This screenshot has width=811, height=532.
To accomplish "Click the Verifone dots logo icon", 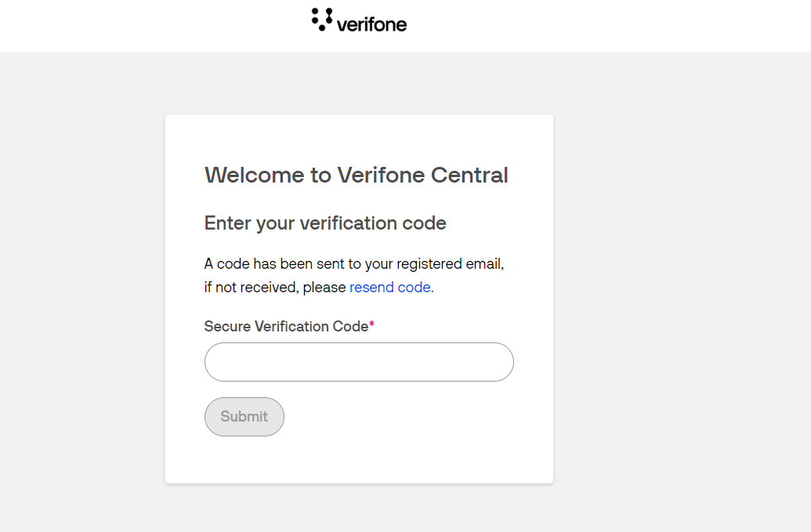I will (320, 19).
